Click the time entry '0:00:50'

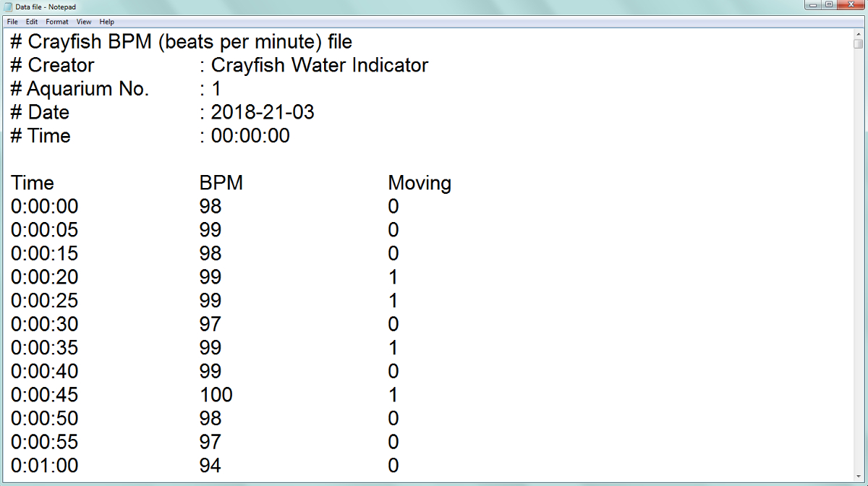click(x=45, y=418)
